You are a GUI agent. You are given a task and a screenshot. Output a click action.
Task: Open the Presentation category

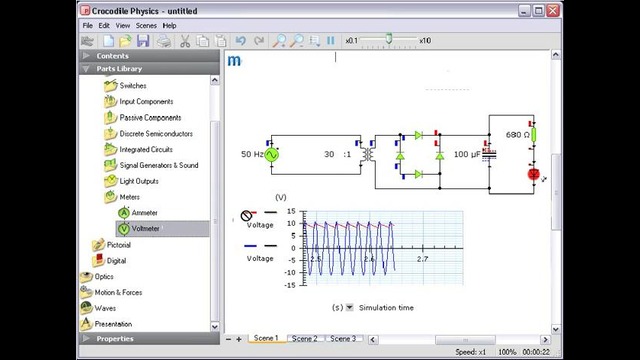tap(106, 324)
